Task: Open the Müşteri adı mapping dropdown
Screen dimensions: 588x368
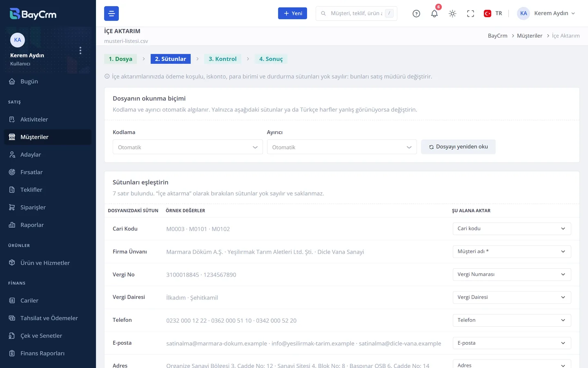Action: [x=512, y=251]
